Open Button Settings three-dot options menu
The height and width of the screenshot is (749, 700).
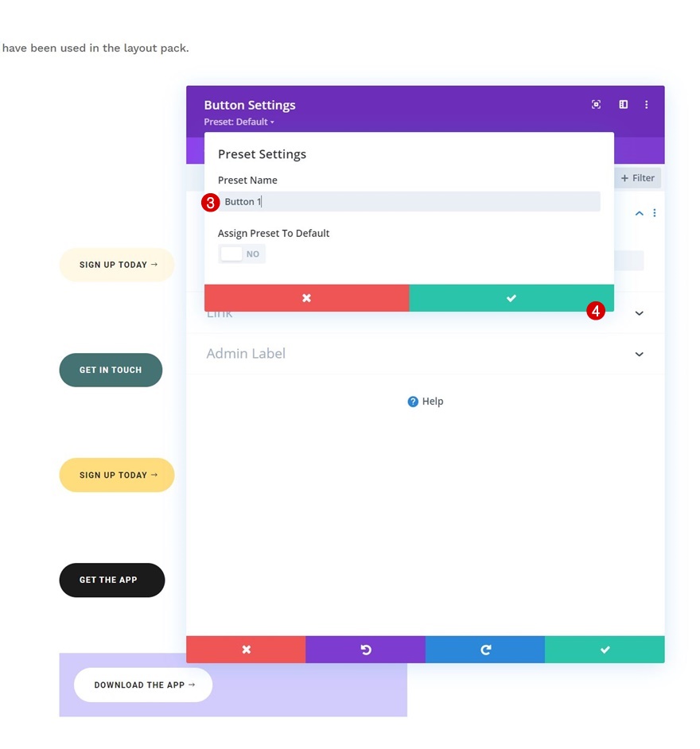647,104
